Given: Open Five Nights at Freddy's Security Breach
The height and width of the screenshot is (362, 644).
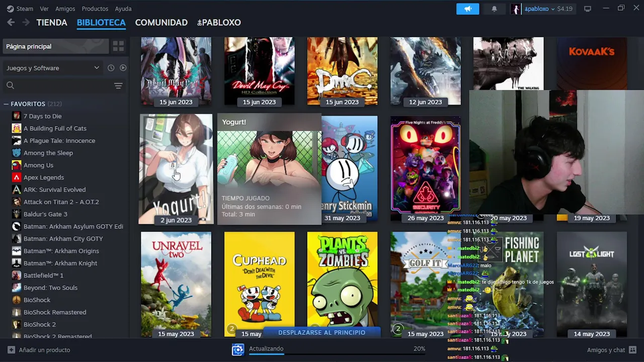Looking at the screenshot, I should 426,169.
